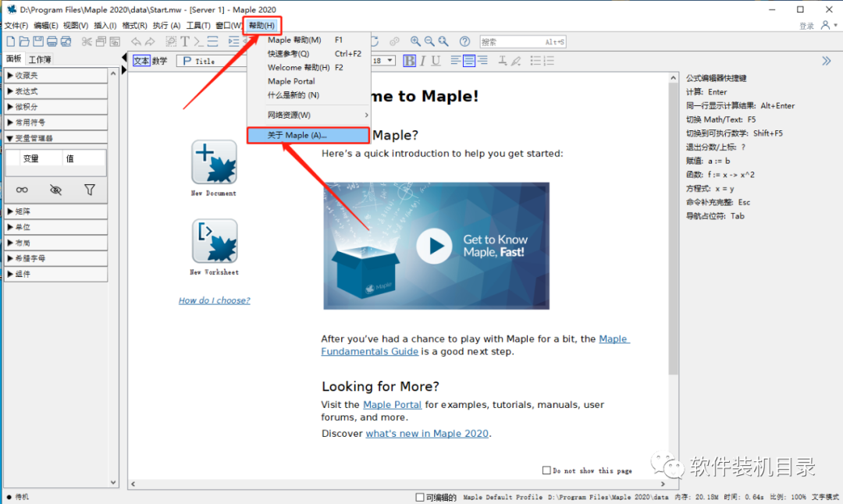
Task: Open help via question mark icon
Action: [x=464, y=41]
